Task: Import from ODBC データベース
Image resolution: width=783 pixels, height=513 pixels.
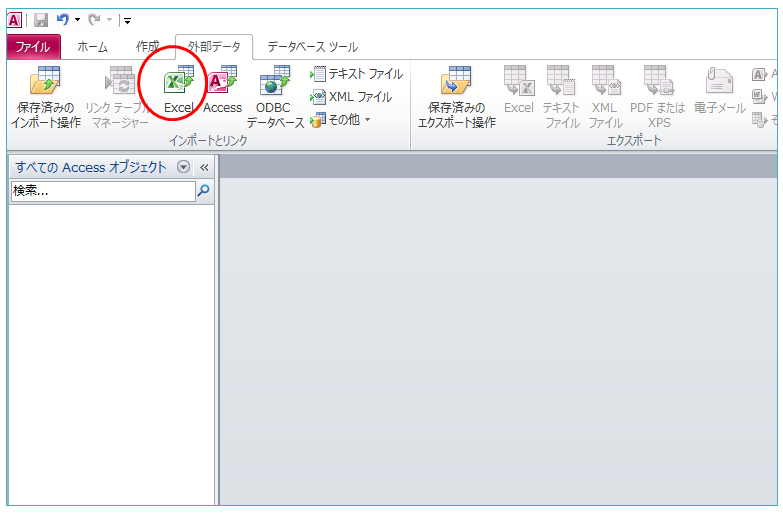Action: pos(275,97)
